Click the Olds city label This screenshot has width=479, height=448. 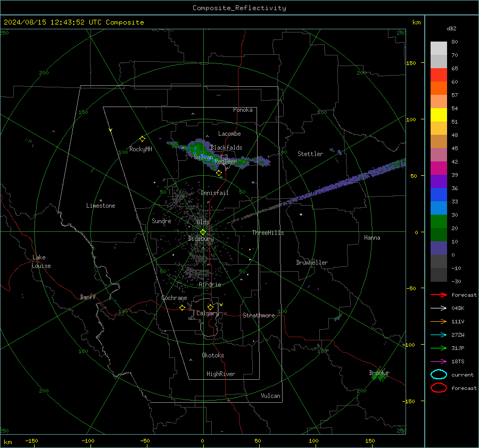pos(203,222)
